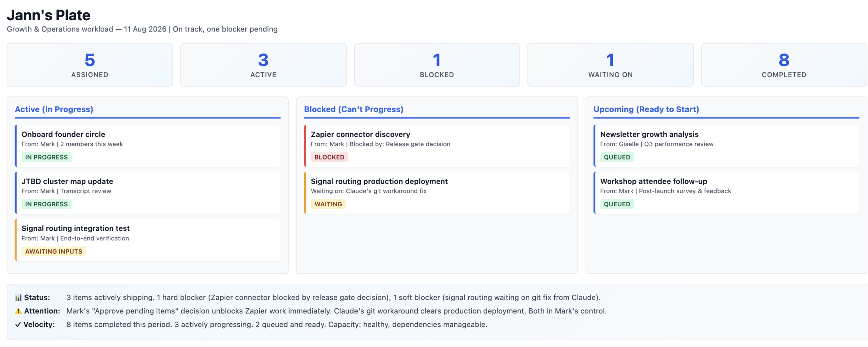Click the warning Attention icon
The image size is (868, 347).
coord(18,311)
